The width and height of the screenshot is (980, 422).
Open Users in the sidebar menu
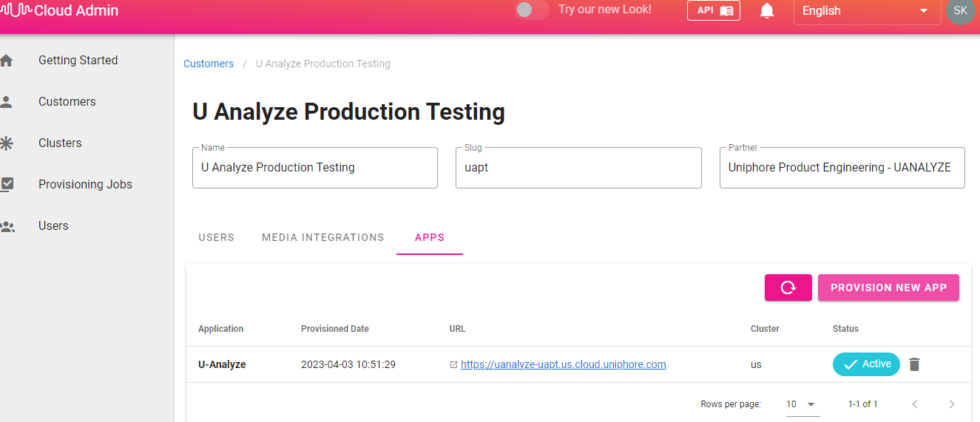[x=53, y=226]
